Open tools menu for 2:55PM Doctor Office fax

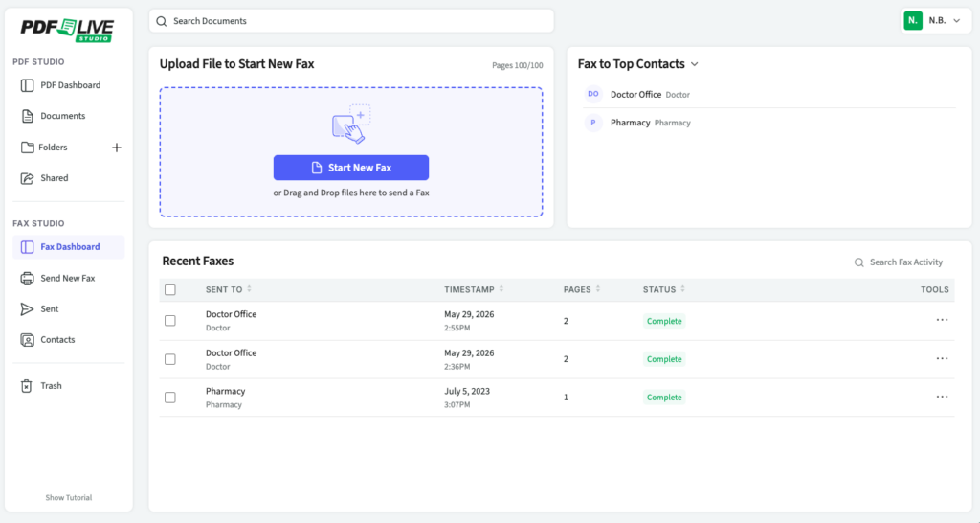coord(942,320)
